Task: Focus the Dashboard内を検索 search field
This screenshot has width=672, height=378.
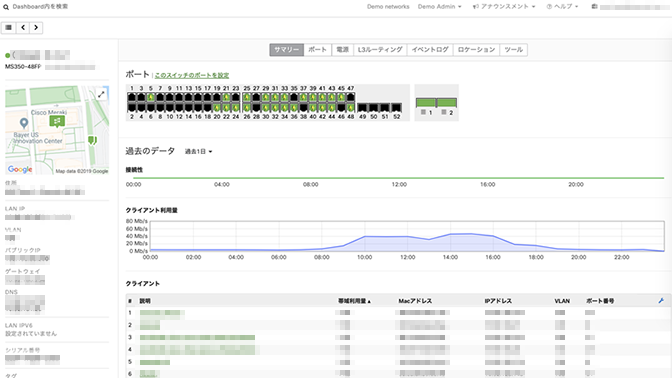Action: point(40,7)
